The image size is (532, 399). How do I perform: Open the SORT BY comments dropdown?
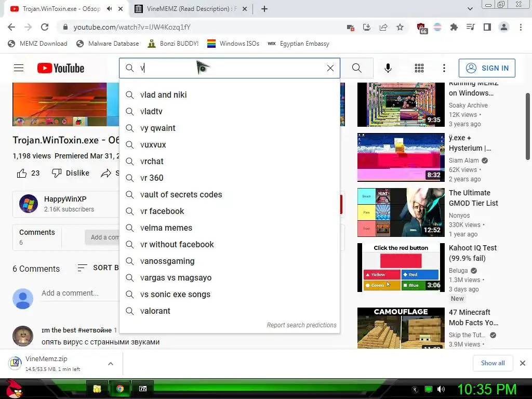pyautogui.click(x=98, y=268)
